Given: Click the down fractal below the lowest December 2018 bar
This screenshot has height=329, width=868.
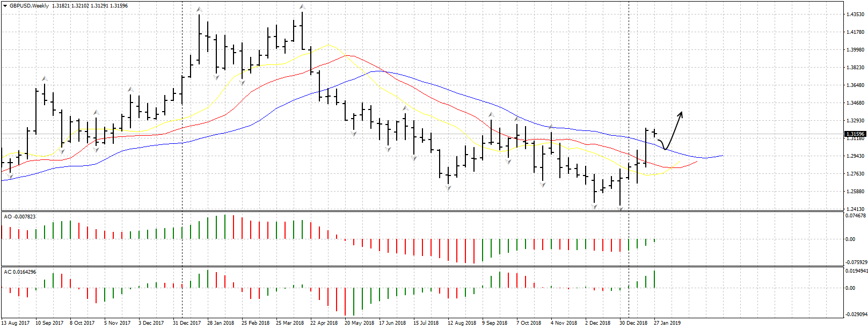Looking at the screenshot, I should point(620,208).
